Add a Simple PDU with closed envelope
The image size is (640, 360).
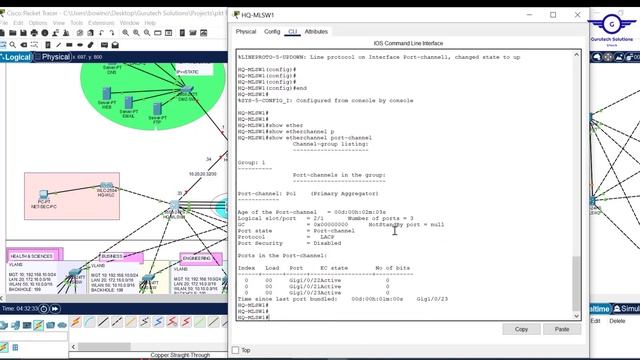pos(104,45)
